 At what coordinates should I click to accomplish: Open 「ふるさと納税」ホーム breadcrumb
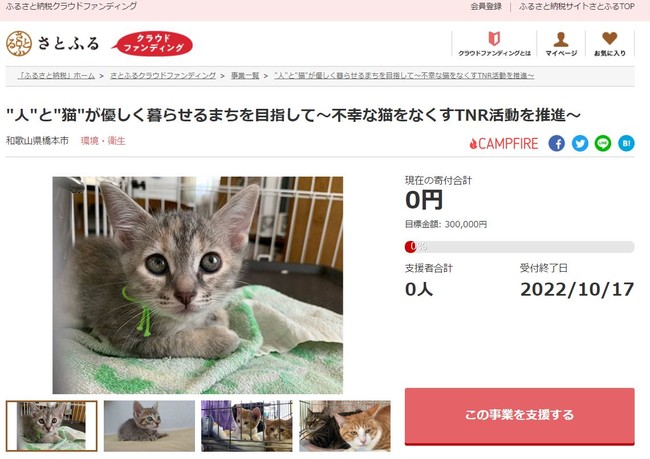56,76
